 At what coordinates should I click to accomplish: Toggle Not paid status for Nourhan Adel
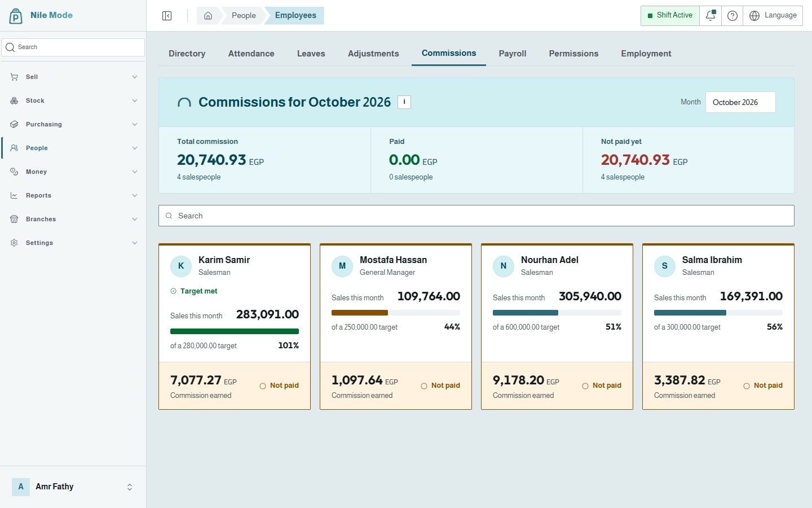coord(602,386)
